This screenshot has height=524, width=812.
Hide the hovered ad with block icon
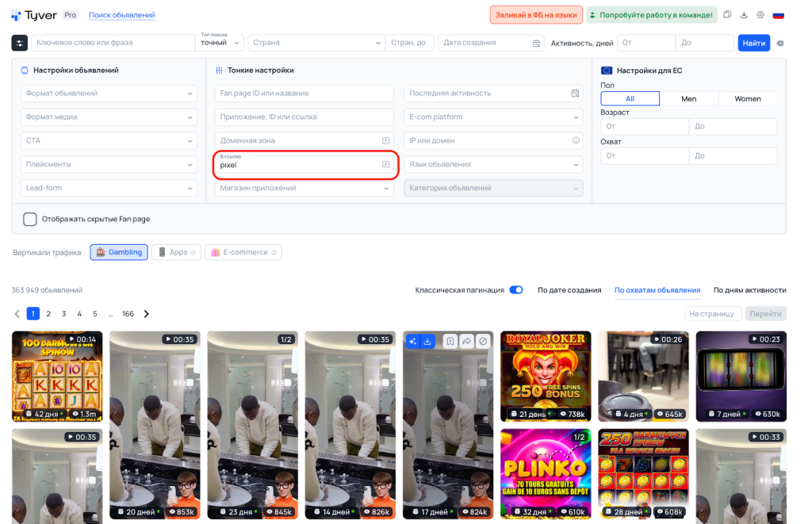click(x=483, y=341)
